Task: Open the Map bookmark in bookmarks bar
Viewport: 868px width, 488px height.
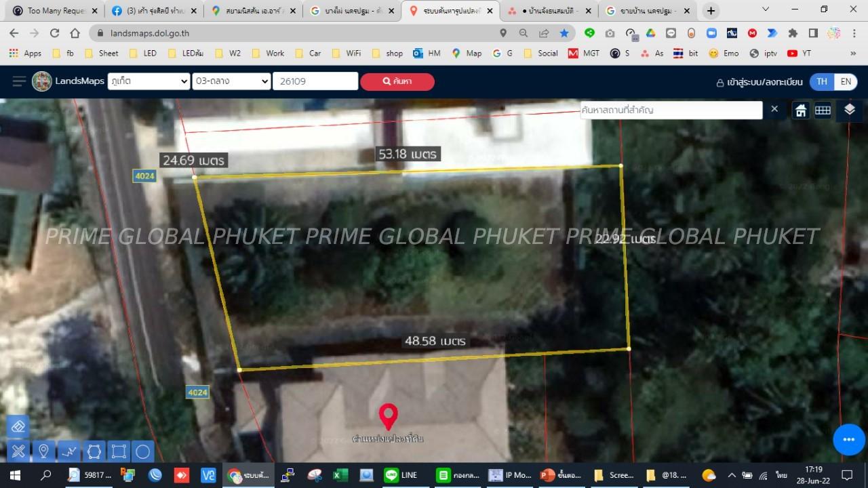Action: click(467, 53)
